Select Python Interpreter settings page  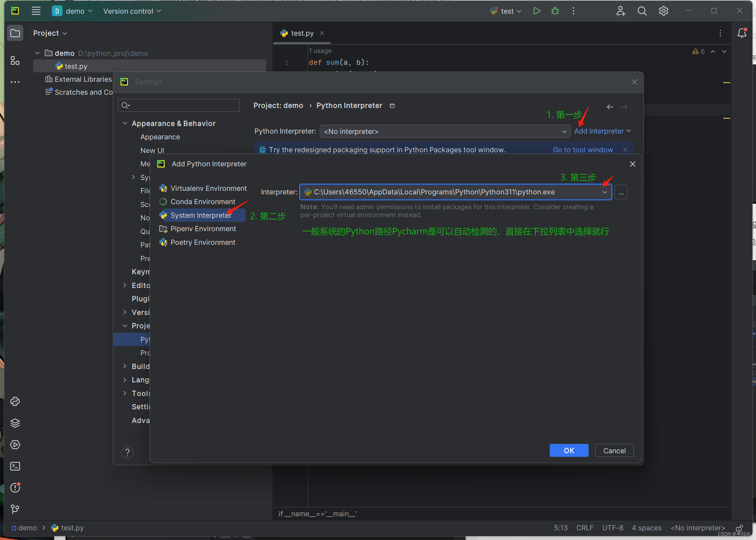(144, 339)
